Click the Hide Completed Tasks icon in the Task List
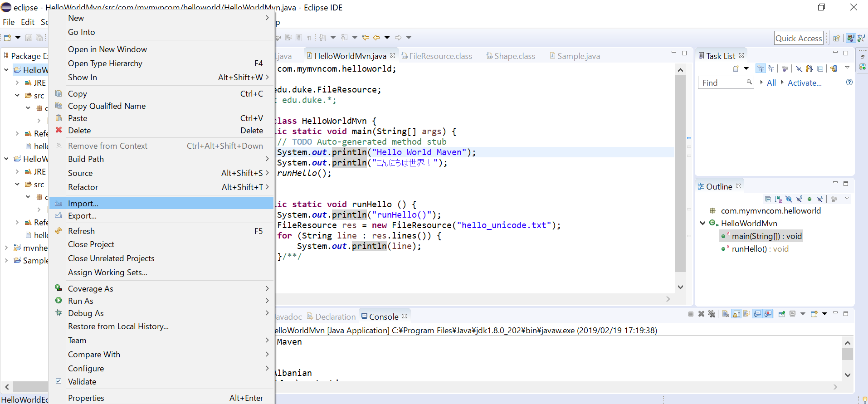 coord(799,68)
